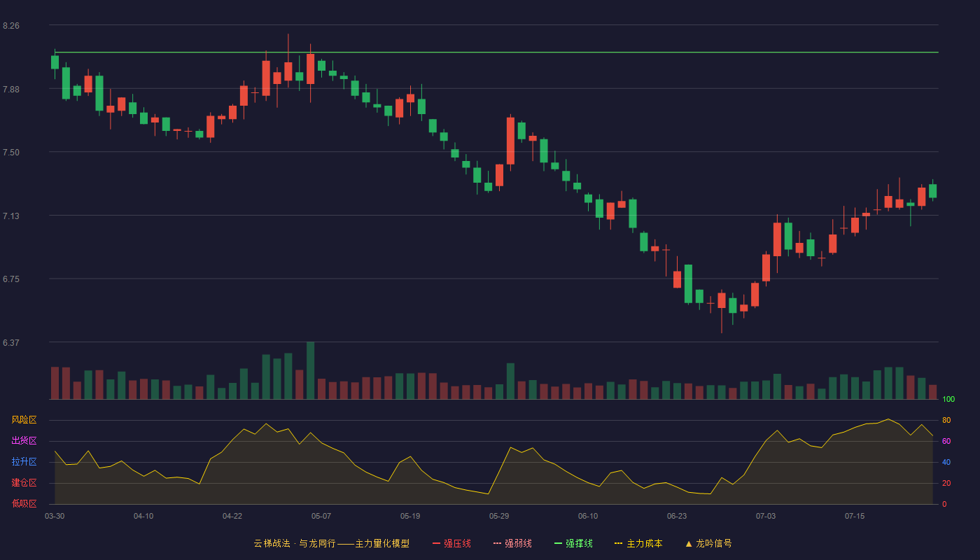Screen dimensions: 980x560
Task: Click the red dash icon for 强压线
Action: (x=436, y=543)
